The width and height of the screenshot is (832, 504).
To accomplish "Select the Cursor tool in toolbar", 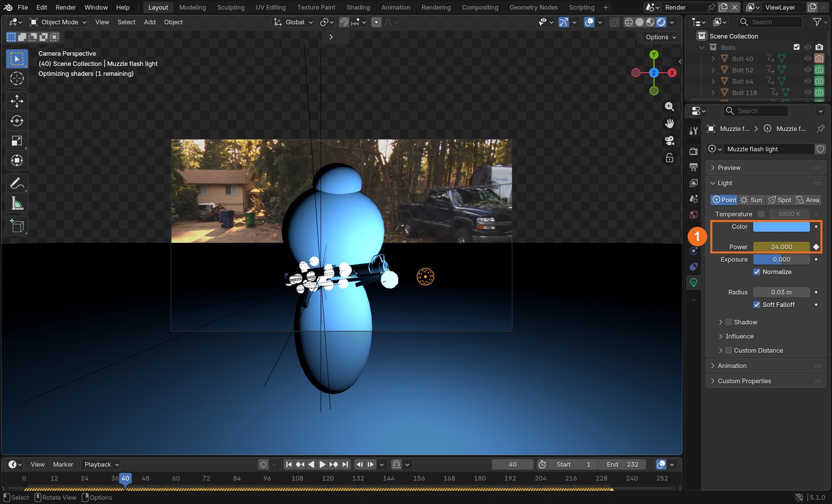I will (x=17, y=79).
